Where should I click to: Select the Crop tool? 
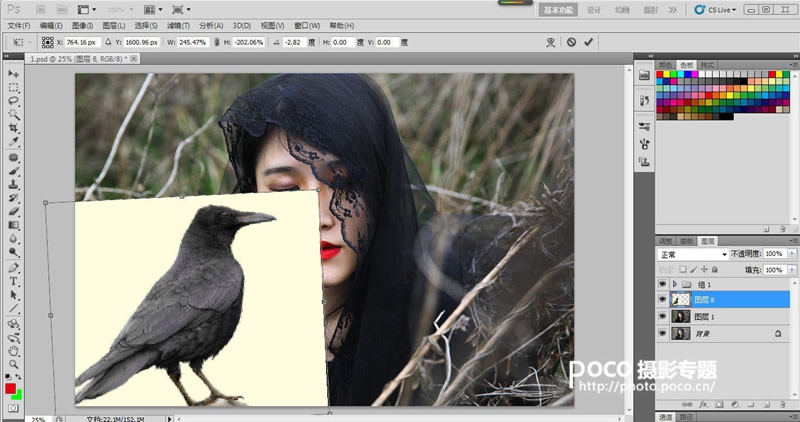point(13,128)
